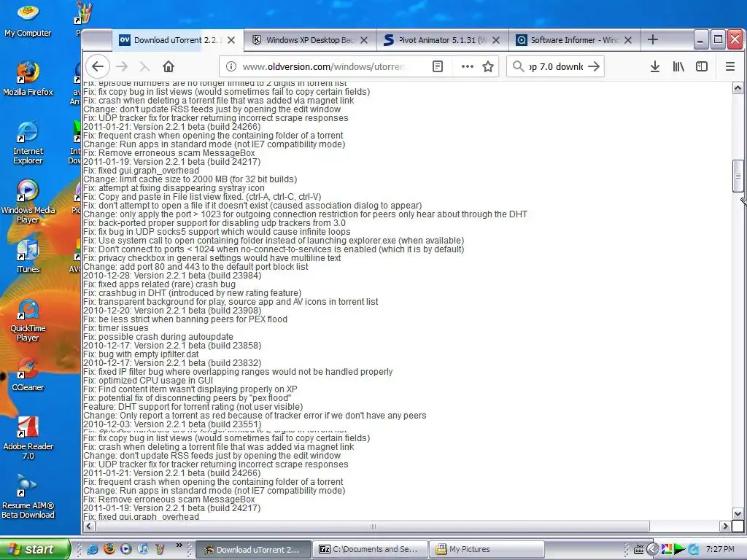Screen dimensions: 747x560
Task: Launch Firefox from Quick Launch bar
Action: (109, 549)
